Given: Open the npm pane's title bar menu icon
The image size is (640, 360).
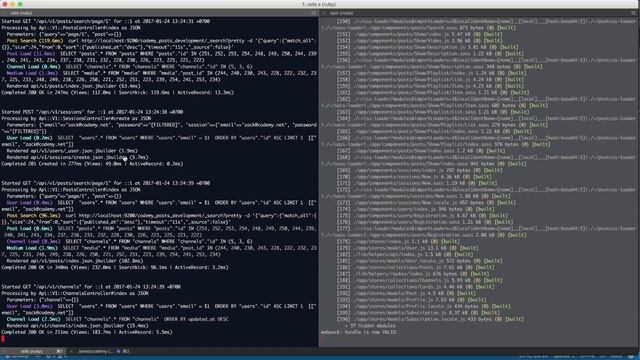Looking at the screenshot, I should pos(633,13).
